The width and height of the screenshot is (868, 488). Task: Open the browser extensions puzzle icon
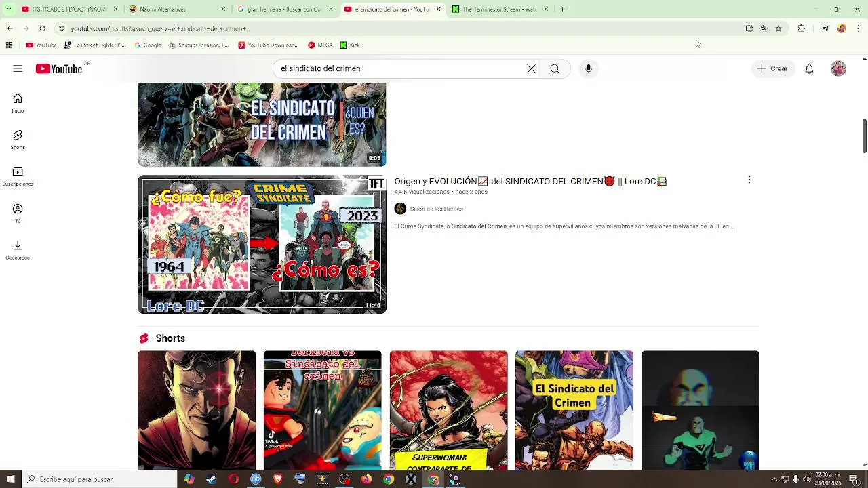coord(801,28)
